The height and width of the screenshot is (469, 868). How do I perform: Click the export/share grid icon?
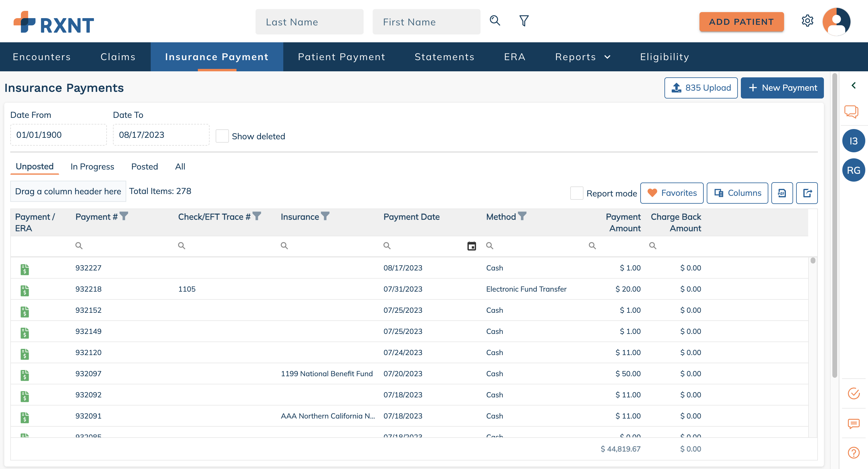pos(807,193)
